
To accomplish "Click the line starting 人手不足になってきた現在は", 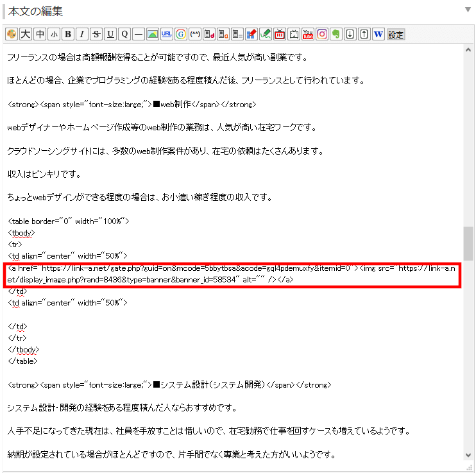I will pyautogui.click(x=209, y=431).
